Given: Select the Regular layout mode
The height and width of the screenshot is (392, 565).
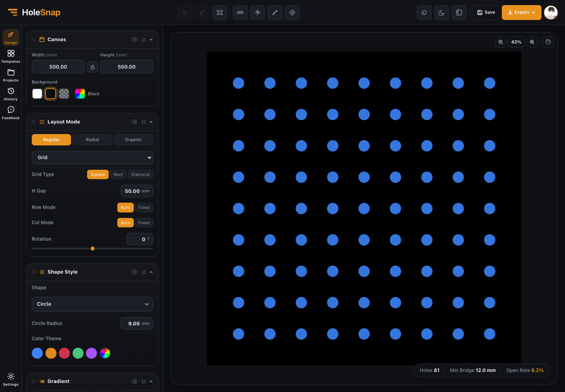Looking at the screenshot, I should tap(51, 140).
